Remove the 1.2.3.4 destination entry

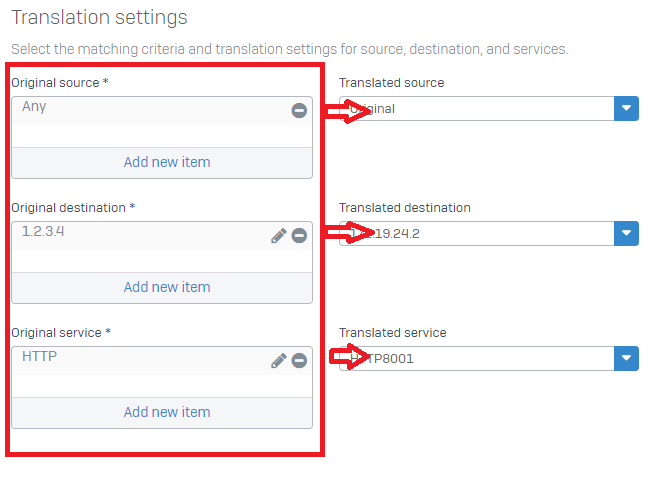(x=299, y=236)
